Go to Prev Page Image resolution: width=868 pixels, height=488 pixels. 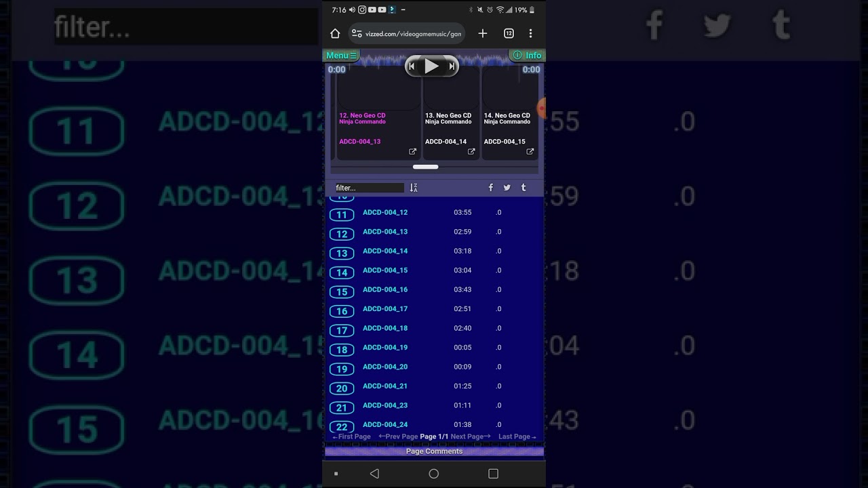tap(398, 437)
